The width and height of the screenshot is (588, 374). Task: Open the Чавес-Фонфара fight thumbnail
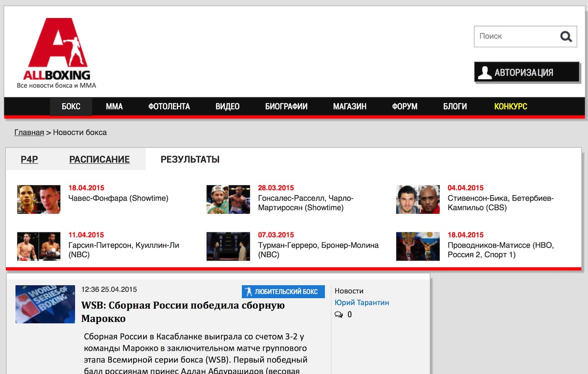[x=39, y=199]
